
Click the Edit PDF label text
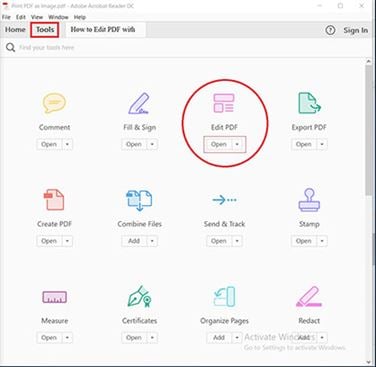pos(224,127)
